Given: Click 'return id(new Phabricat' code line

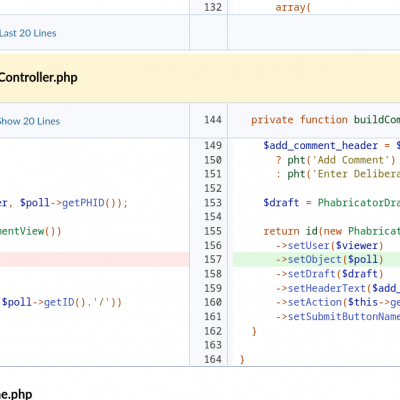Looking at the screenshot, I should (x=332, y=231).
